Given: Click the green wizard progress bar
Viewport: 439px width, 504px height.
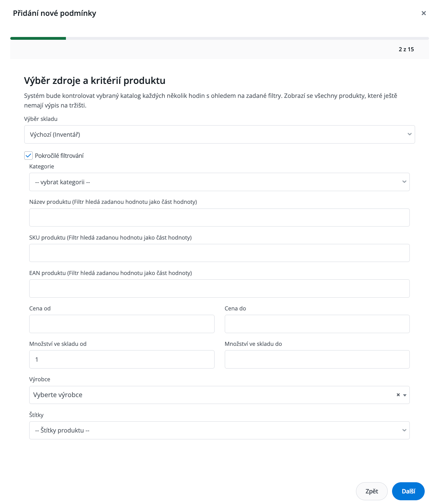Looking at the screenshot, I should coord(38,39).
